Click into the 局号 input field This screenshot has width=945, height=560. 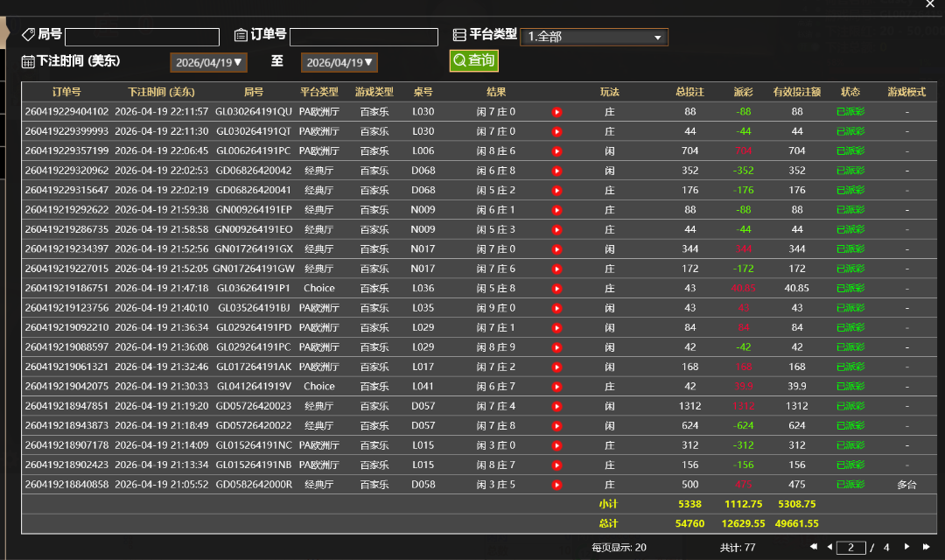point(142,37)
